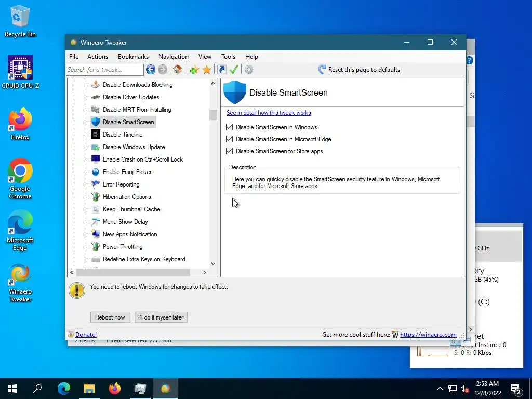This screenshot has width=532, height=399.
Task: Toggle Disable SmartScreen in Microsoft Edge checkbox
Action: [229, 139]
